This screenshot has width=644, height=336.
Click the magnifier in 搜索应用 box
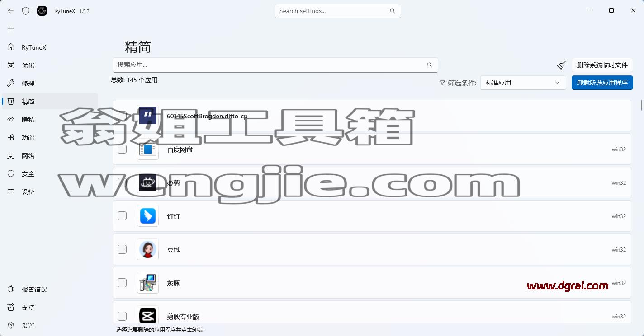(430, 65)
